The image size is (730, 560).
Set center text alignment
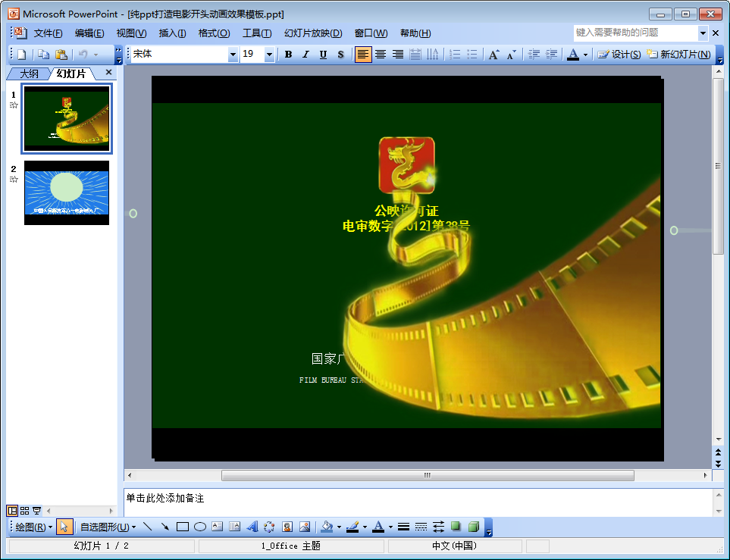pos(381,55)
